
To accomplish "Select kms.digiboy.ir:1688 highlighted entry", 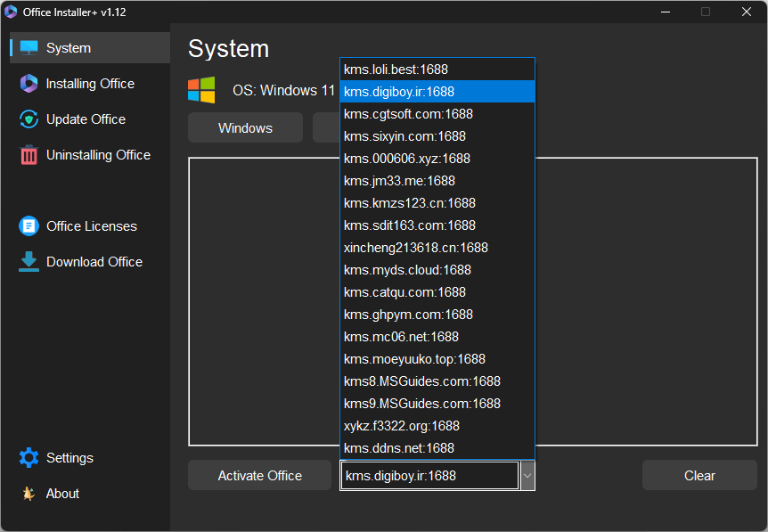I will (437, 92).
